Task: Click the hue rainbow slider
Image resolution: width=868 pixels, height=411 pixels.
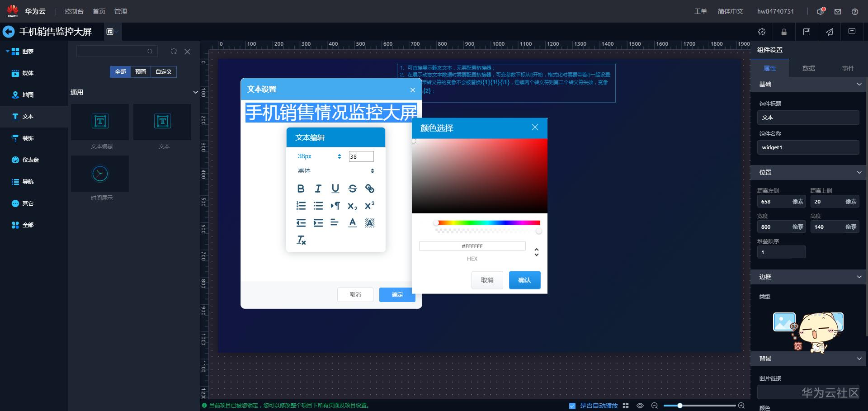Action: [488, 222]
